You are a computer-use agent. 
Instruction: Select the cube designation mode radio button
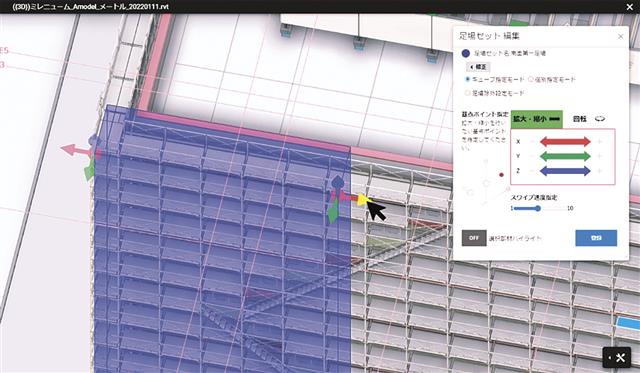click(x=468, y=79)
